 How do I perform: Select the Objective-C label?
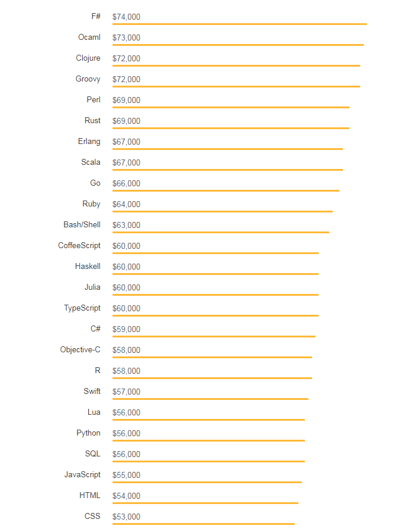tap(80, 350)
